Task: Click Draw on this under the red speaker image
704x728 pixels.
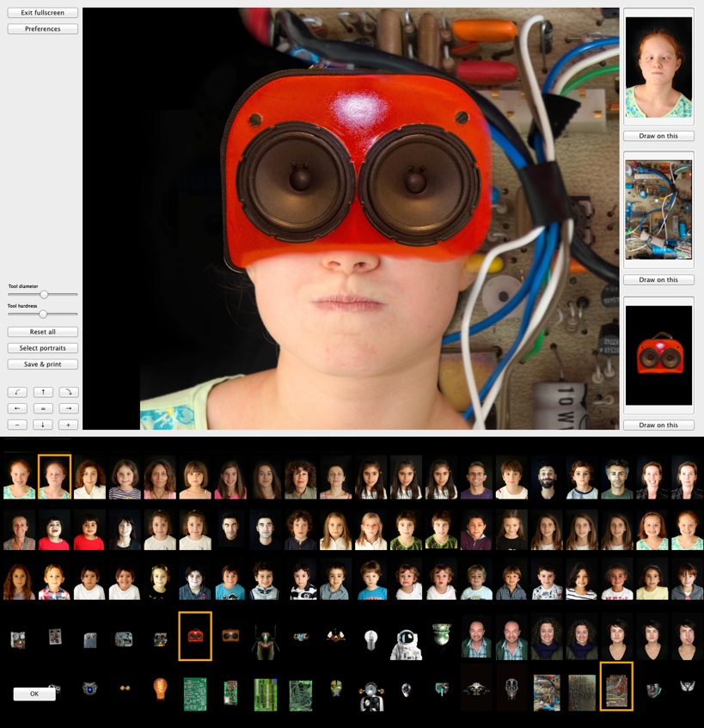Action: pos(658,425)
